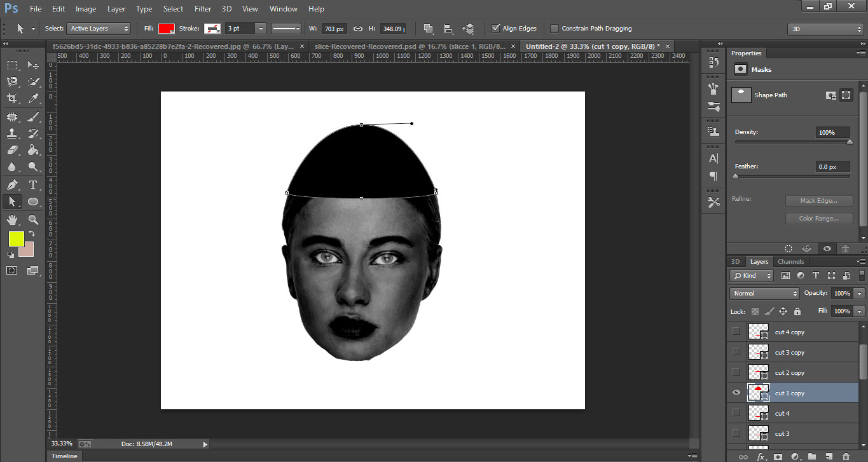Select the Clone Stamp tool
The width and height of the screenshot is (868, 462).
(11, 133)
